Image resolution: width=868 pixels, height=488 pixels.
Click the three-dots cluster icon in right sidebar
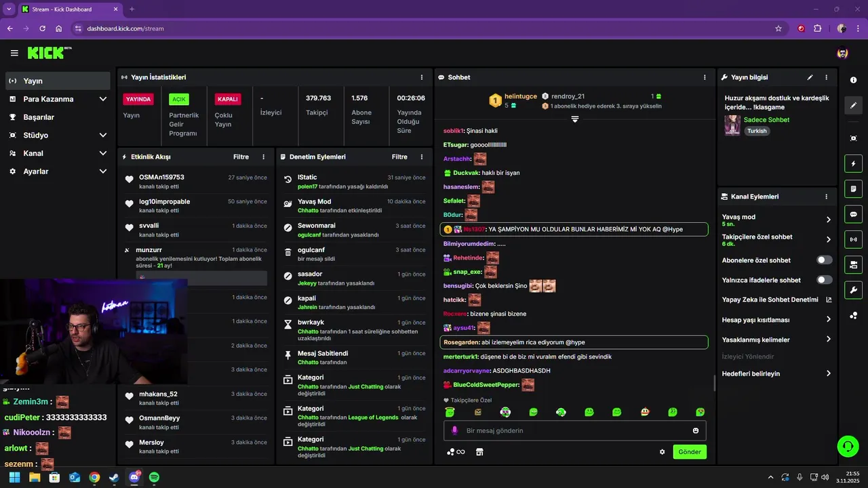click(x=853, y=315)
